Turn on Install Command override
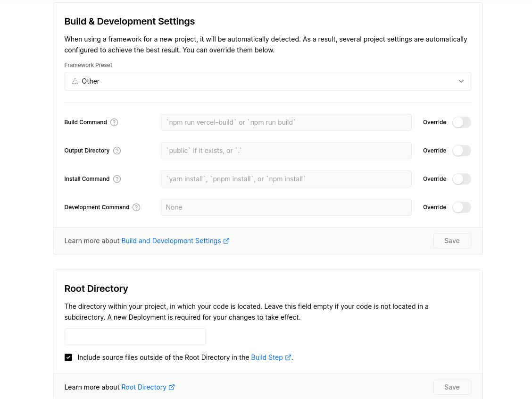This screenshot has width=532, height=399. point(461,179)
